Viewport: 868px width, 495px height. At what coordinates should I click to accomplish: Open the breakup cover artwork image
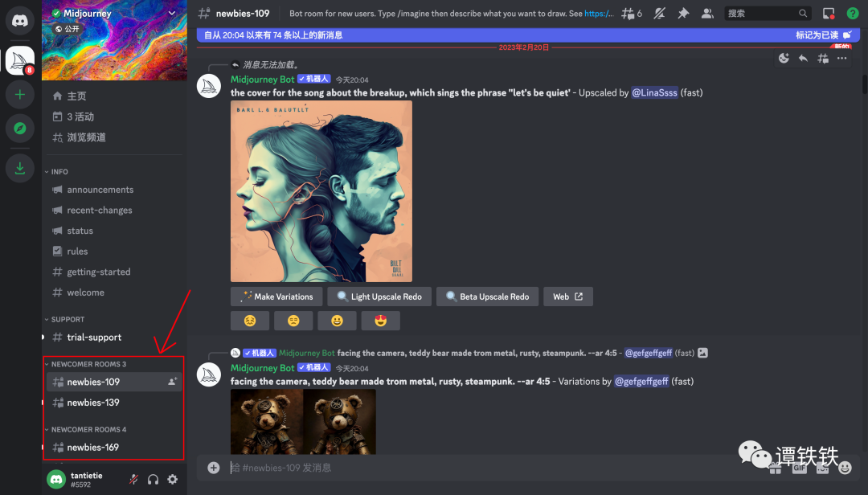click(x=321, y=191)
